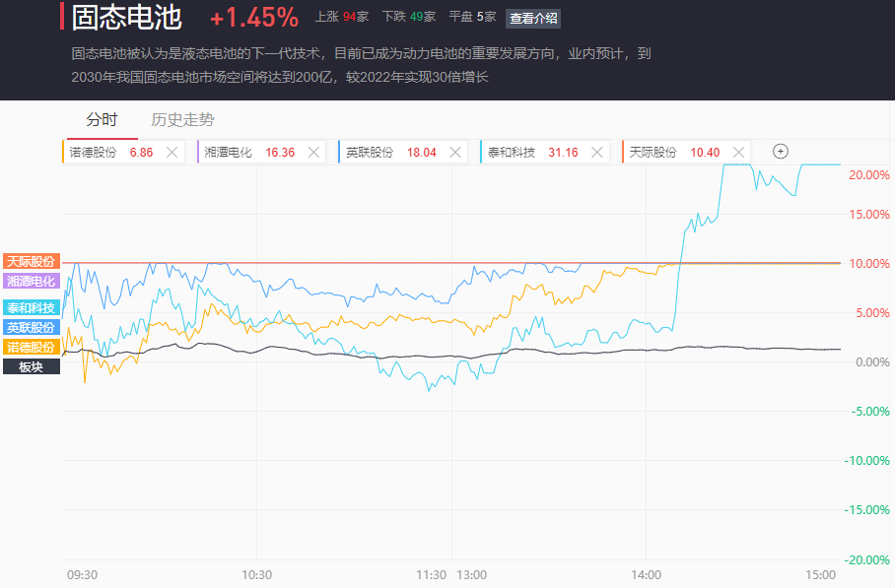Click the 15.00% axis label
The image size is (895, 588).
click(x=868, y=215)
